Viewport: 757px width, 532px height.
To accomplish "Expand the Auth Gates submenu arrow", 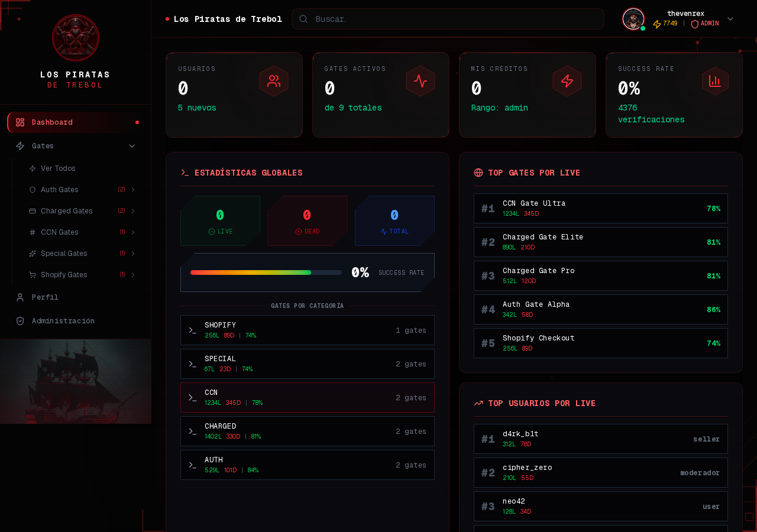I will (x=133, y=190).
